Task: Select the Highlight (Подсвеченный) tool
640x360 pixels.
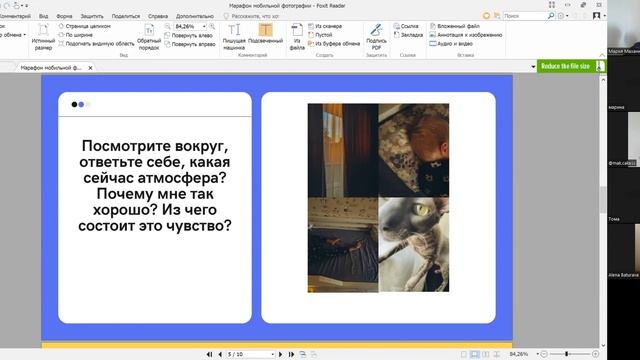Action: click(265, 33)
